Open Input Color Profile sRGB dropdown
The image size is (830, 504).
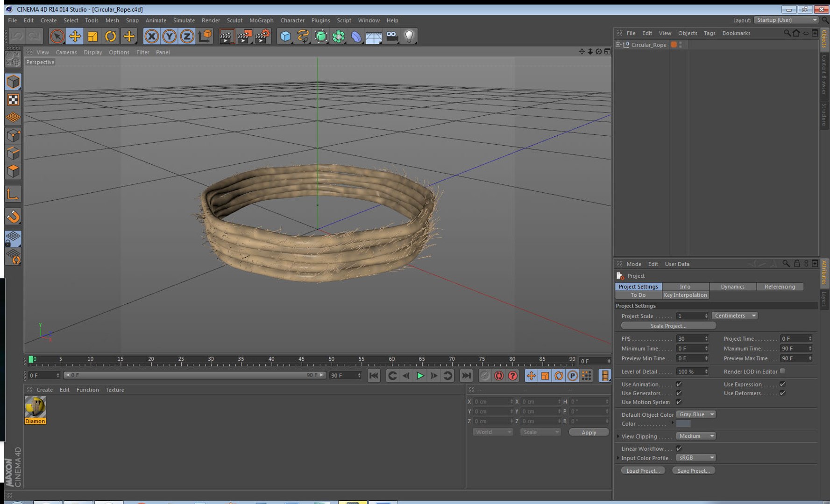[x=696, y=458]
